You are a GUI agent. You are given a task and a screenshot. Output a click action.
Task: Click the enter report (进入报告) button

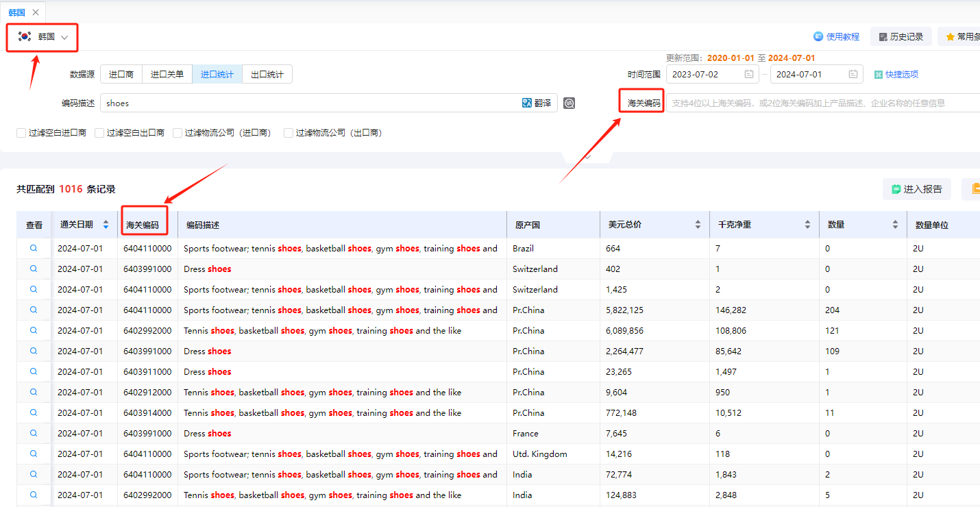coord(916,189)
